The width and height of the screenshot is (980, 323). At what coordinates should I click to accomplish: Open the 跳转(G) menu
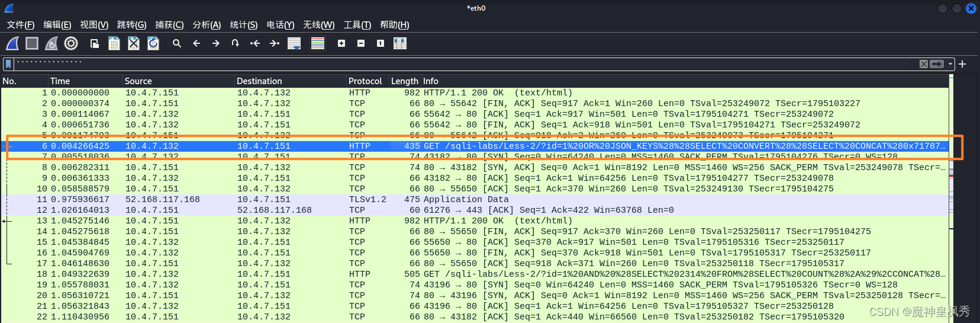pyautogui.click(x=131, y=25)
